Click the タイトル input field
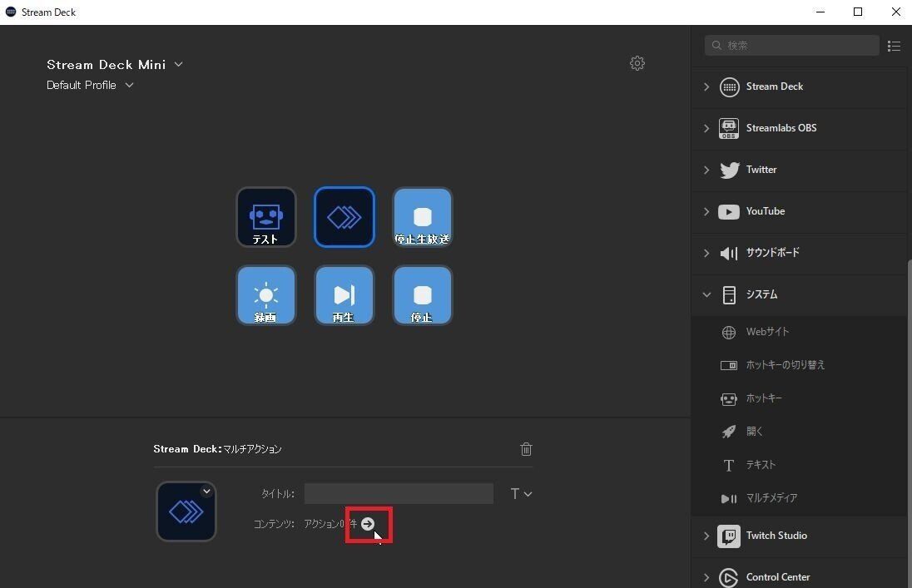Image resolution: width=912 pixels, height=588 pixels. [399, 494]
